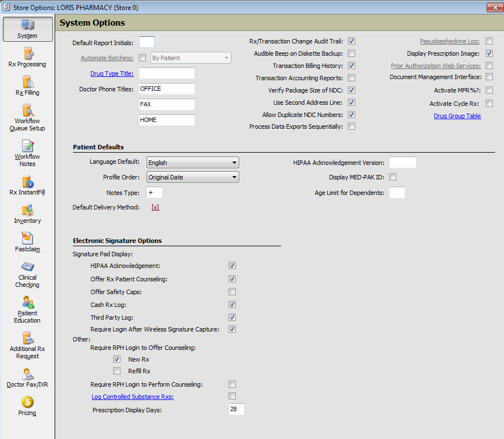Go to Rx InstantFill settings icon

[x=27, y=182]
